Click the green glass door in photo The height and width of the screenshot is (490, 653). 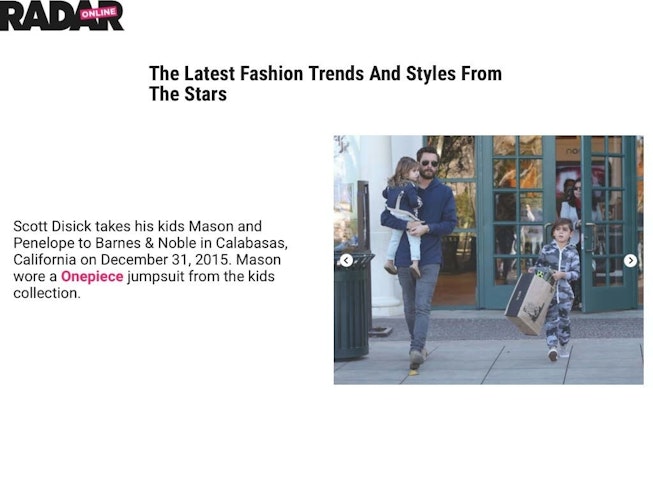516,221
